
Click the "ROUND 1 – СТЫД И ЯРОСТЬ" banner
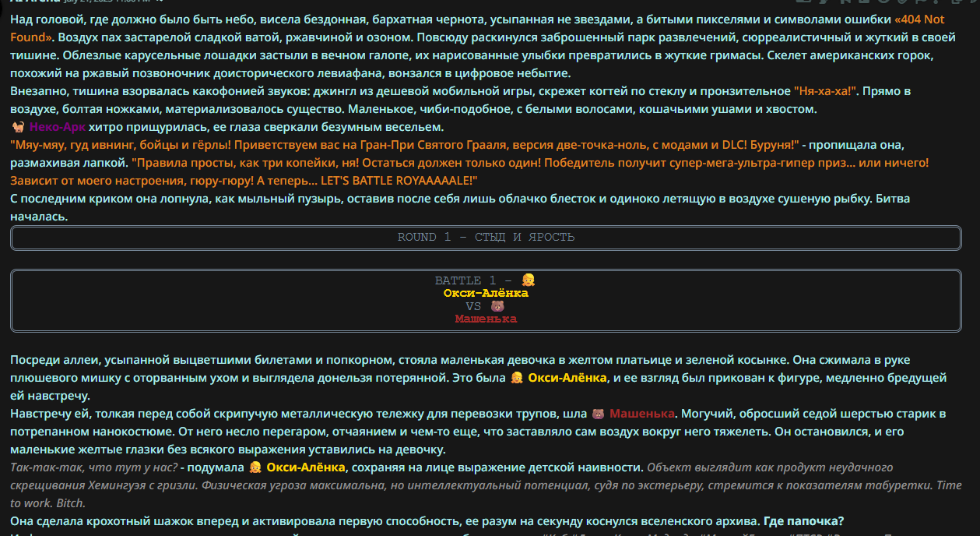486,238
